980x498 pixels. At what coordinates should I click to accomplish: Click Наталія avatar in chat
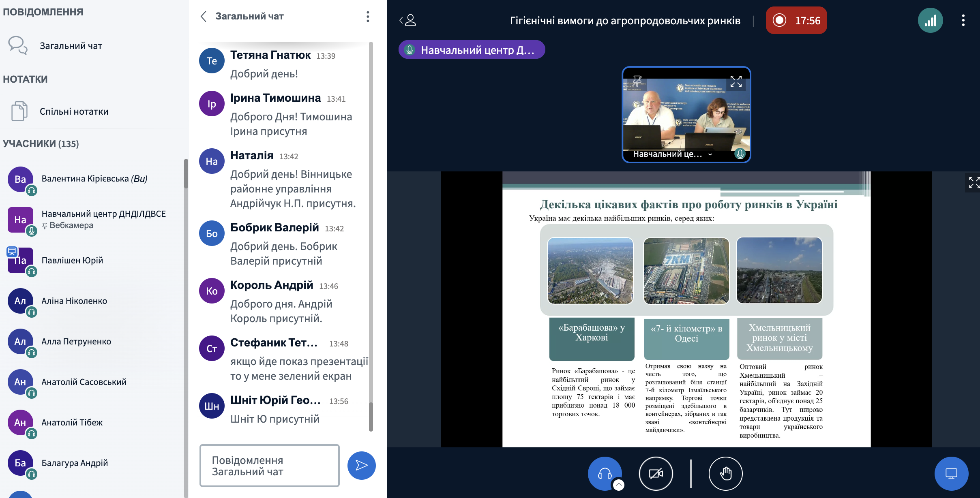pos(212,161)
